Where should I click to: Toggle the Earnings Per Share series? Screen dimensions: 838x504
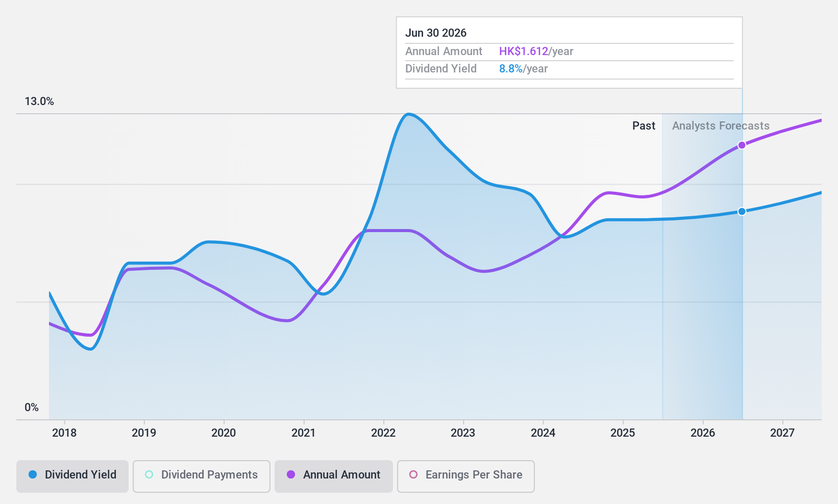point(466,476)
